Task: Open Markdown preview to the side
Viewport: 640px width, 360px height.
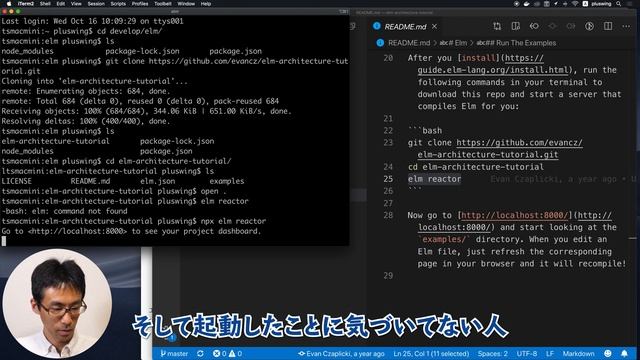Action: click(x=516, y=27)
